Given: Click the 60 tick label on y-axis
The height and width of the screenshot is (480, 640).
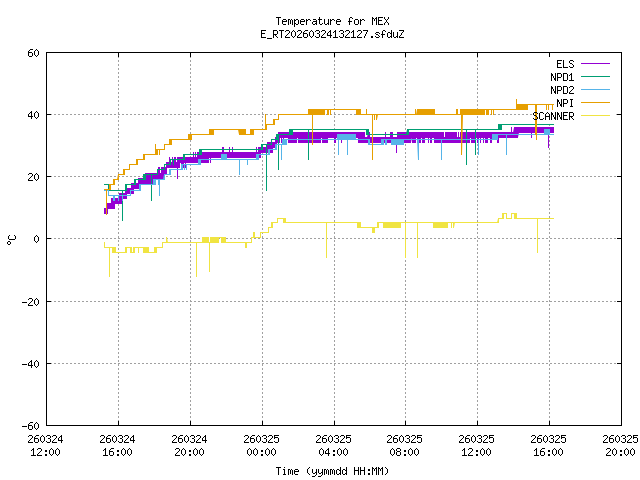Looking at the screenshot, I should pyautogui.click(x=33, y=53).
